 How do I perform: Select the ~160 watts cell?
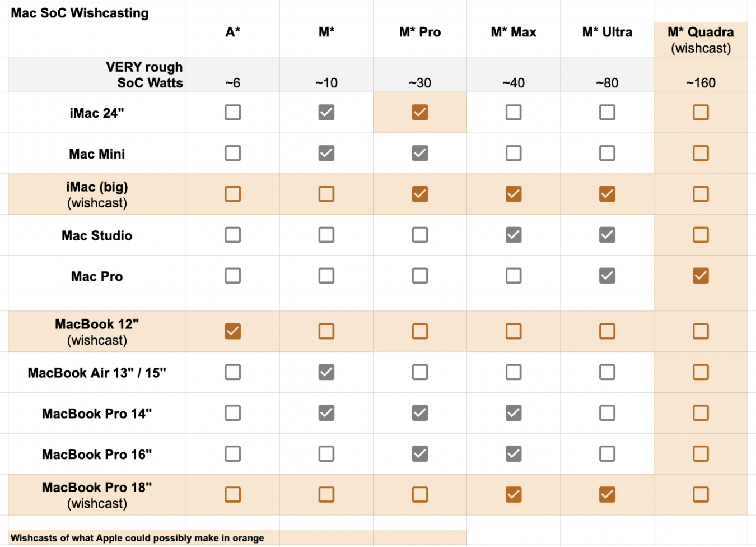(x=701, y=83)
